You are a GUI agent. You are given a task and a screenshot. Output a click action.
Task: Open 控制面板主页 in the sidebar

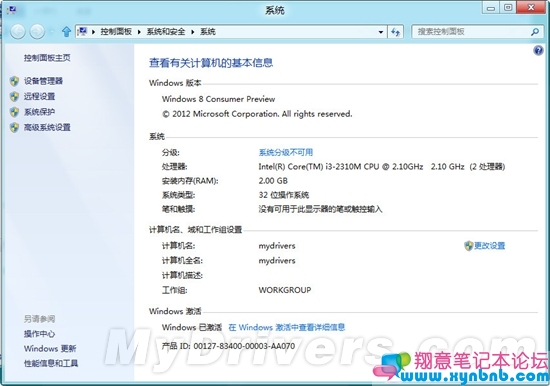47,58
